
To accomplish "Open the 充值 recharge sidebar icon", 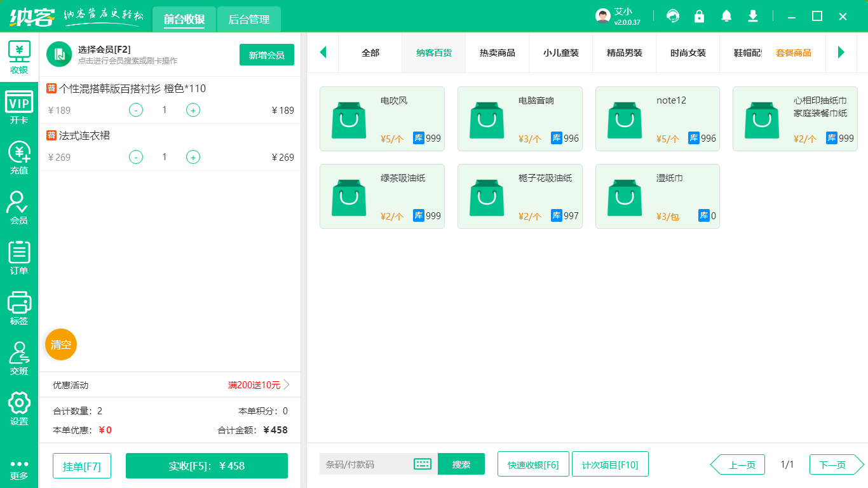I will [19, 158].
